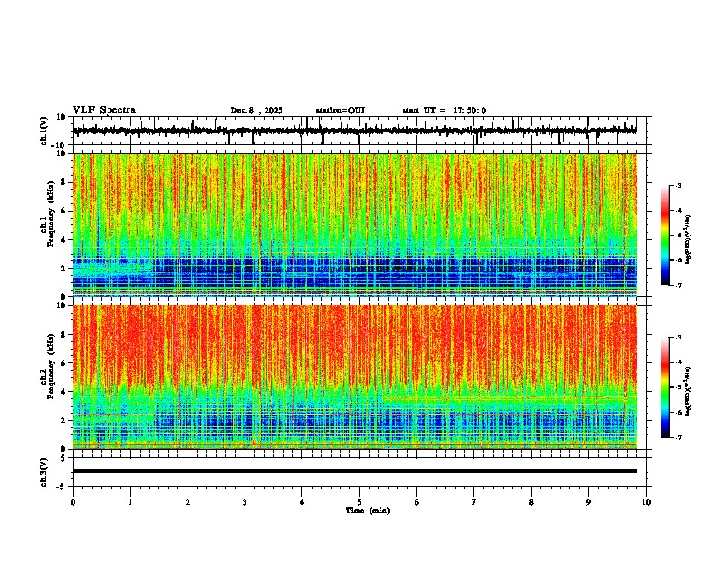The width and height of the screenshot is (728, 563).
Task: Click the "station=OUI" header label
Action: click(x=340, y=110)
